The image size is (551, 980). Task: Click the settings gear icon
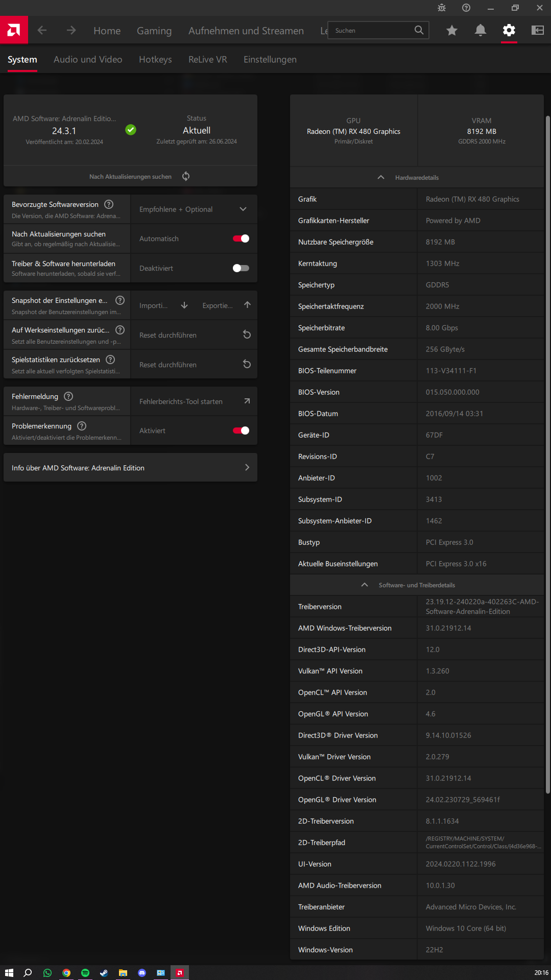(x=509, y=31)
